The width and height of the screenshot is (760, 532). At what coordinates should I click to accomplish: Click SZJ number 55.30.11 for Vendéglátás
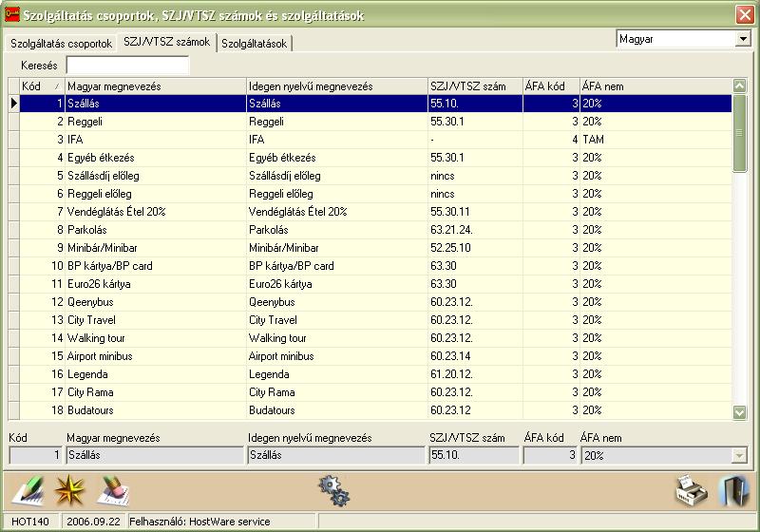(x=449, y=212)
